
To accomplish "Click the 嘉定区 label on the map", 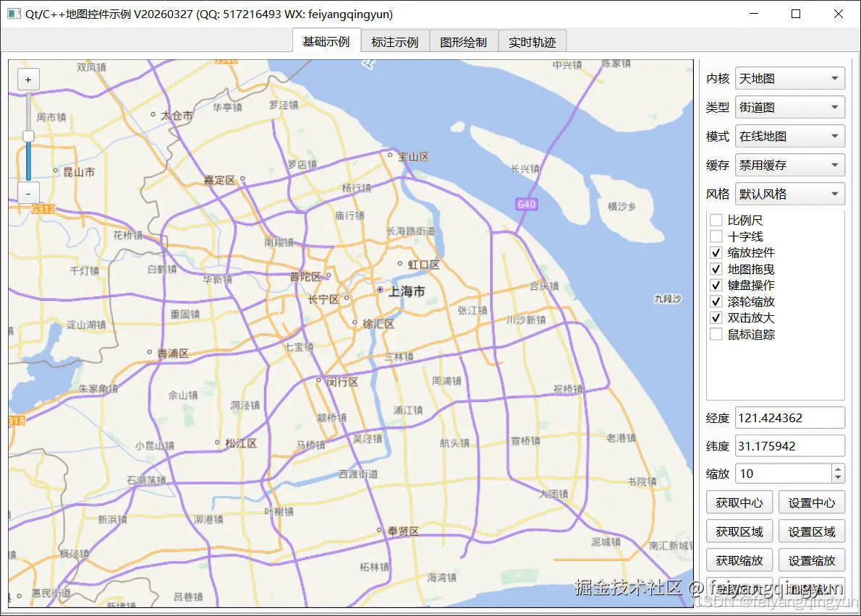I will [219, 180].
